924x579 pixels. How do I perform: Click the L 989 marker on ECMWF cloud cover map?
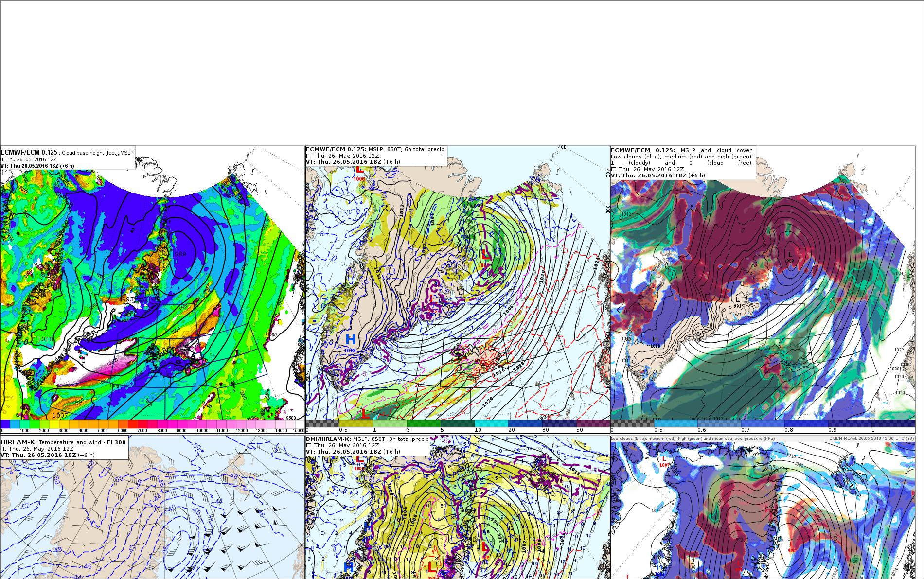click(x=790, y=256)
